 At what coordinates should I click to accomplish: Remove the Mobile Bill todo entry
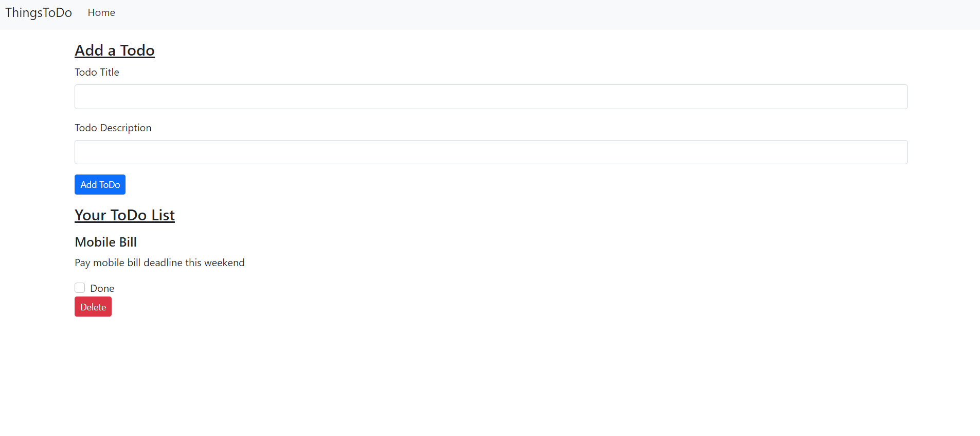coord(93,306)
